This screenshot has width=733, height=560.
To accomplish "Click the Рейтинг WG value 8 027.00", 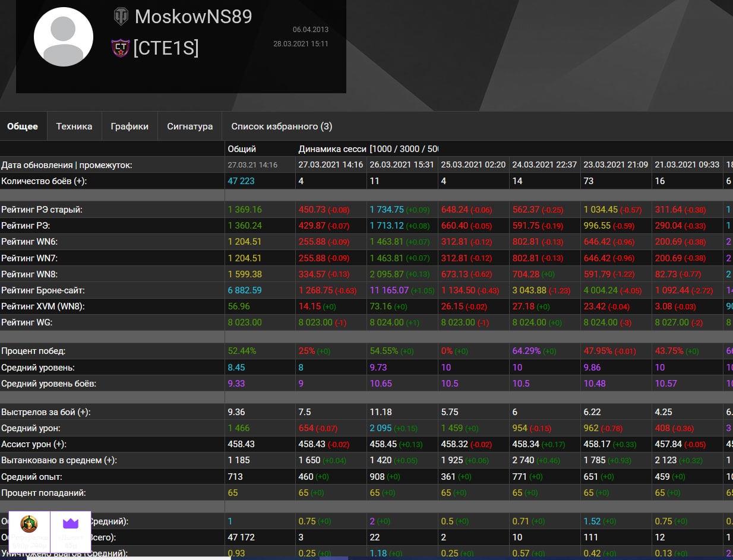I will pyautogui.click(x=671, y=322).
